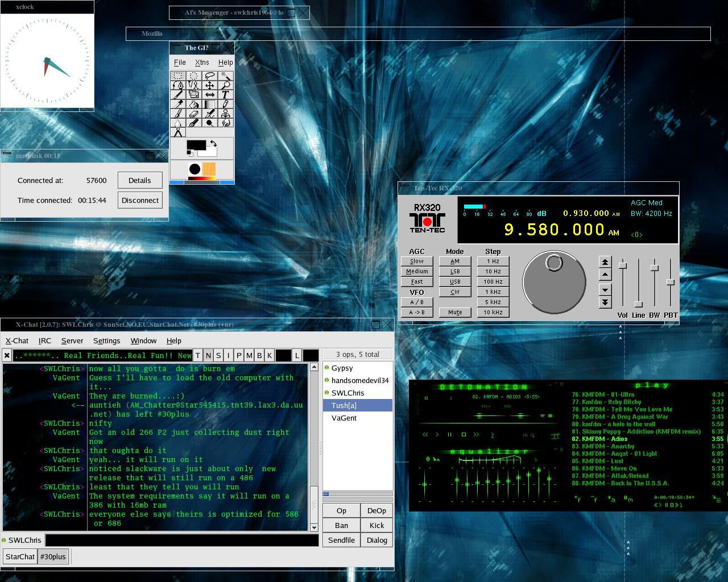Click RX320 double down-arrow tuning button

(605, 302)
